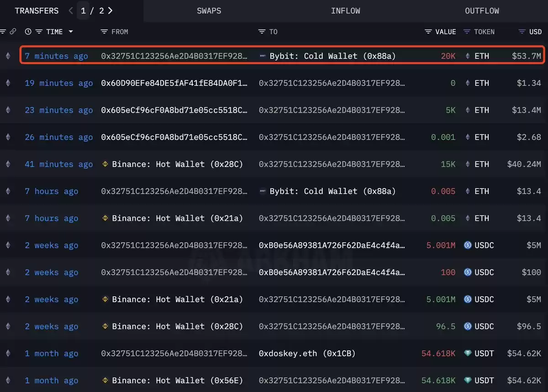Click the FROM column header label

(x=120, y=31)
